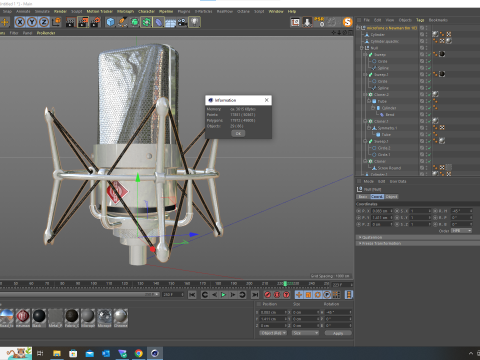The image size is (480, 360).
Task: Collapse the Null object tree node
Action: point(362,48)
